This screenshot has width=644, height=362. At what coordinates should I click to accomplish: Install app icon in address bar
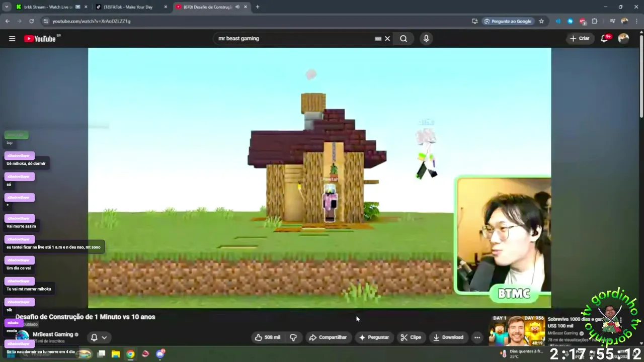[x=474, y=21]
